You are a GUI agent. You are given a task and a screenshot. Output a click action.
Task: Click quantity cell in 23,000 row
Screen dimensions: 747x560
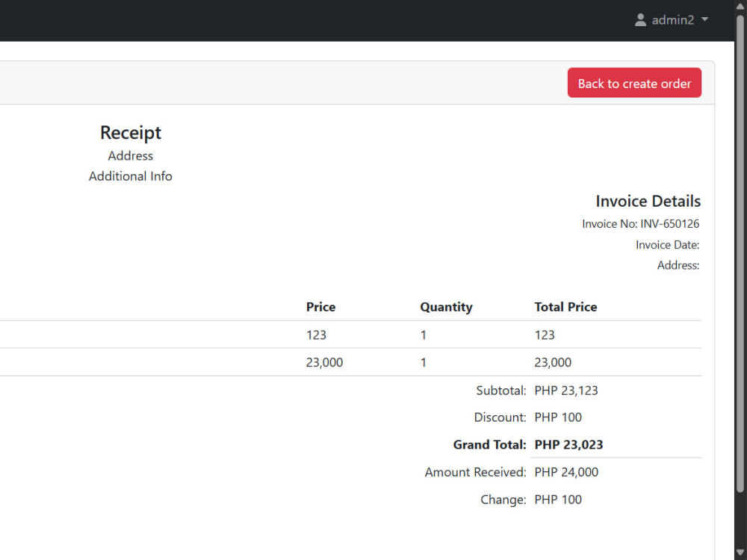click(423, 362)
